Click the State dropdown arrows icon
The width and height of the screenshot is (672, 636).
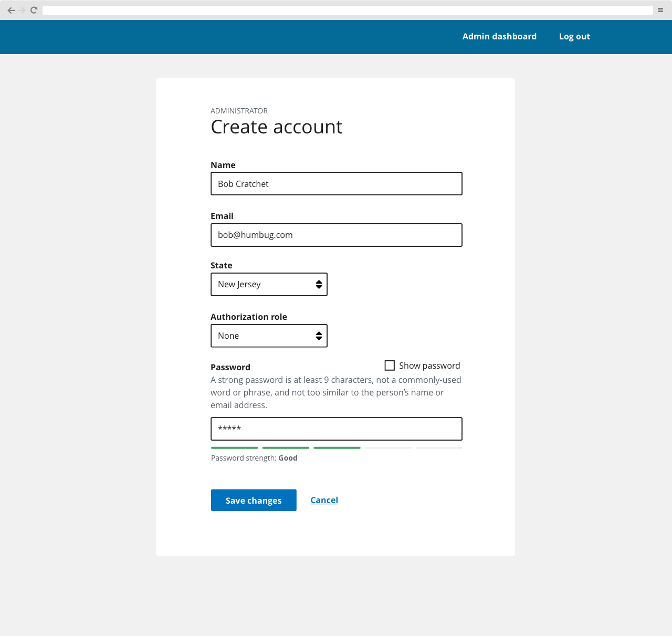point(319,284)
